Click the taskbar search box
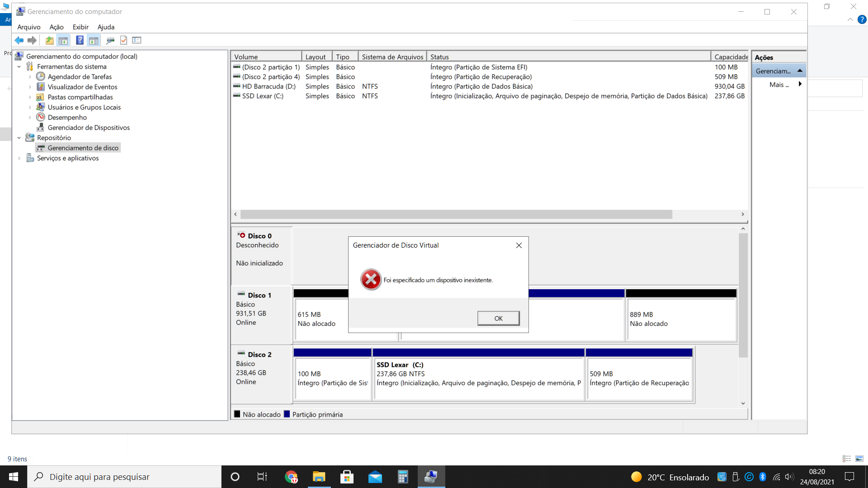868x488 pixels. [125, 477]
